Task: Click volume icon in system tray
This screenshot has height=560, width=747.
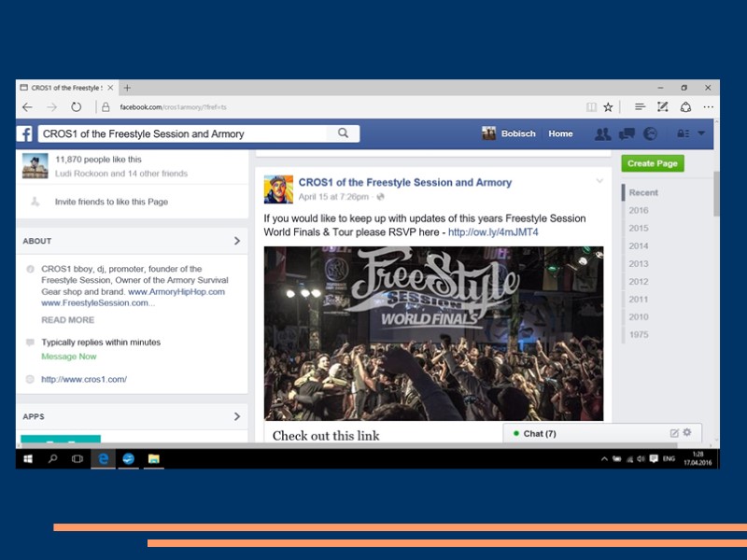Action: tap(641, 459)
